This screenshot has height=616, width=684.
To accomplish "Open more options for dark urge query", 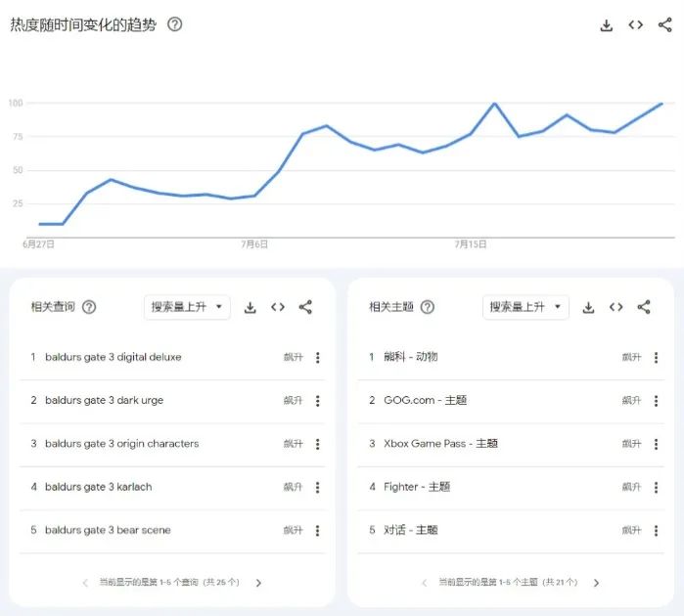I will 318,401.
